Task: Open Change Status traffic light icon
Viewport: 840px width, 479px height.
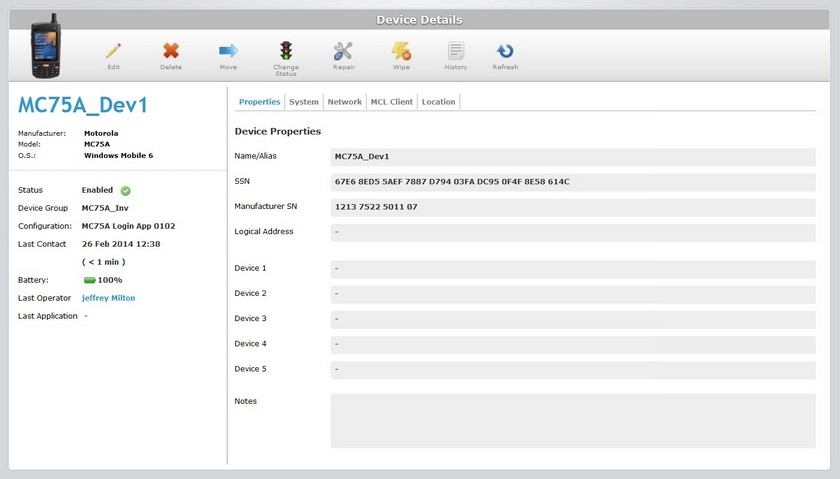Action: (286, 51)
